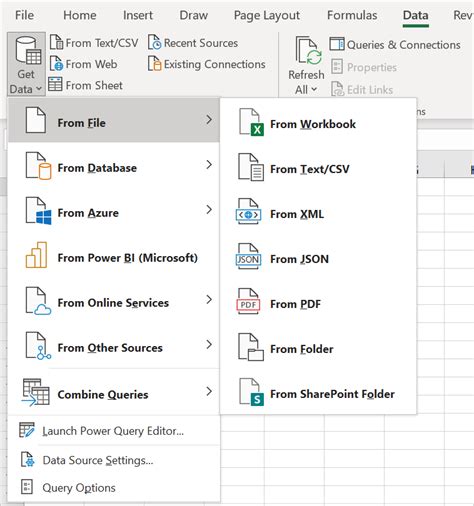Click the From Azure Windows-logo icon
Viewport: 474px width, 506px height.
pyautogui.click(x=38, y=211)
